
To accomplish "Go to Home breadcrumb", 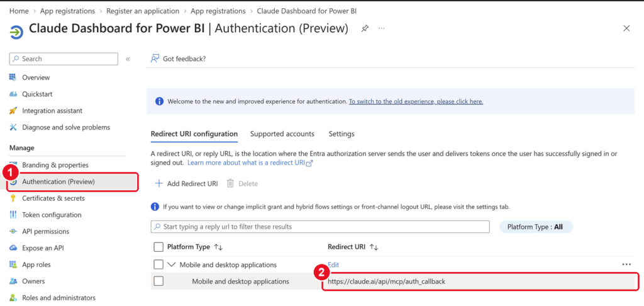I will (x=19, y=11).
